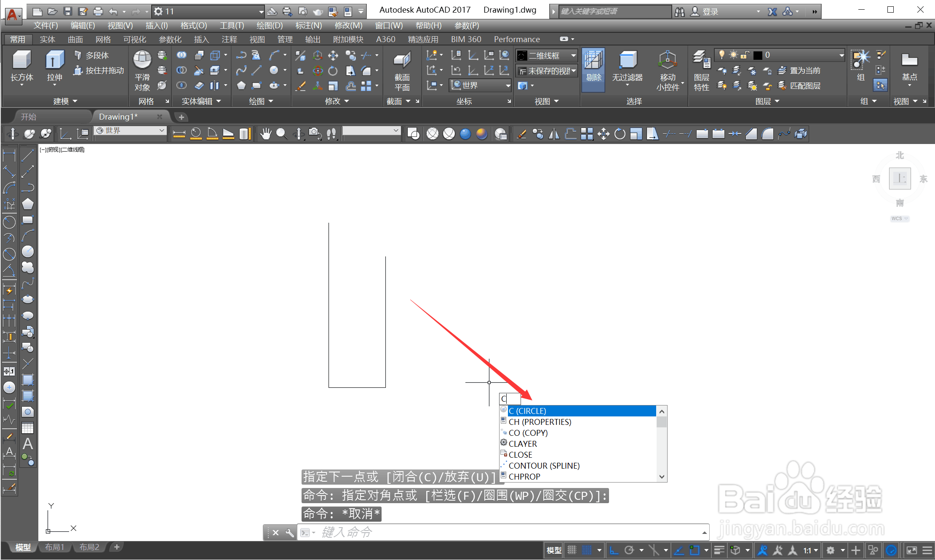Expand the layer 0 dropdown list
The height and width of the screenshot is (560, 935).
coord(841,55)
